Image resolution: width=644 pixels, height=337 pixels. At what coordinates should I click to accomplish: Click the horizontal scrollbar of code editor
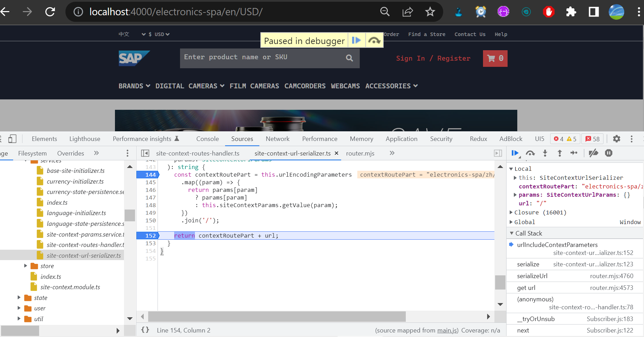click(x=277, y=316)
